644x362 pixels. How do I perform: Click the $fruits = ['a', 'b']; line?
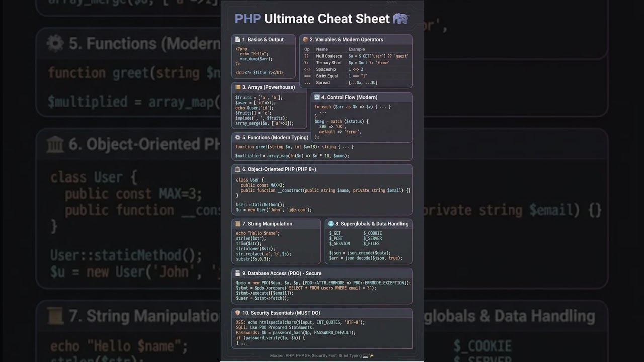coord(259,98)
